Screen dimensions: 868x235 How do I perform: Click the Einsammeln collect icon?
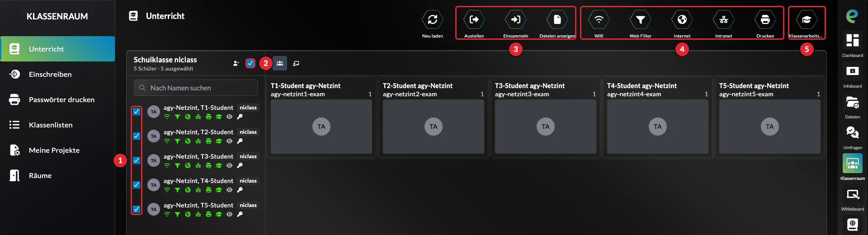[515, 20]
